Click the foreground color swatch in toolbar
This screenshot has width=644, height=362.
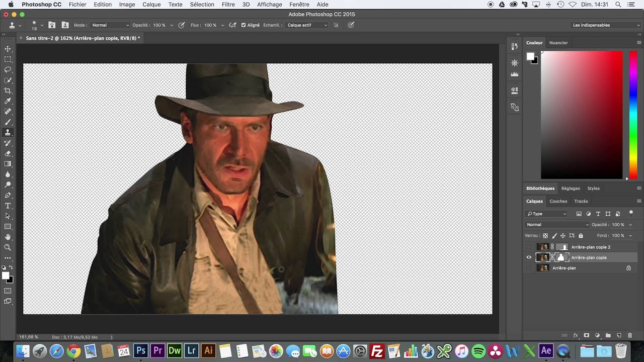click(6, 276)
